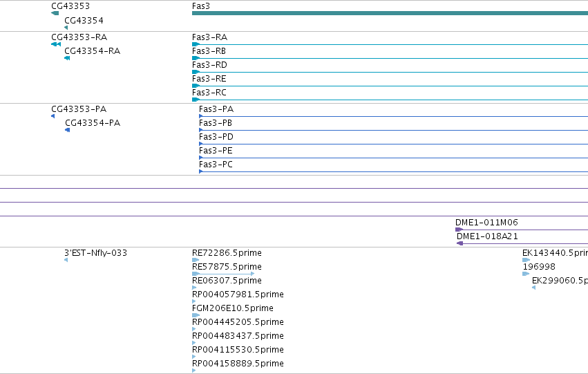Click the thick Fas3 gene bar
Viewport: 588px width, 374px height.
click(x=390, y=13)
